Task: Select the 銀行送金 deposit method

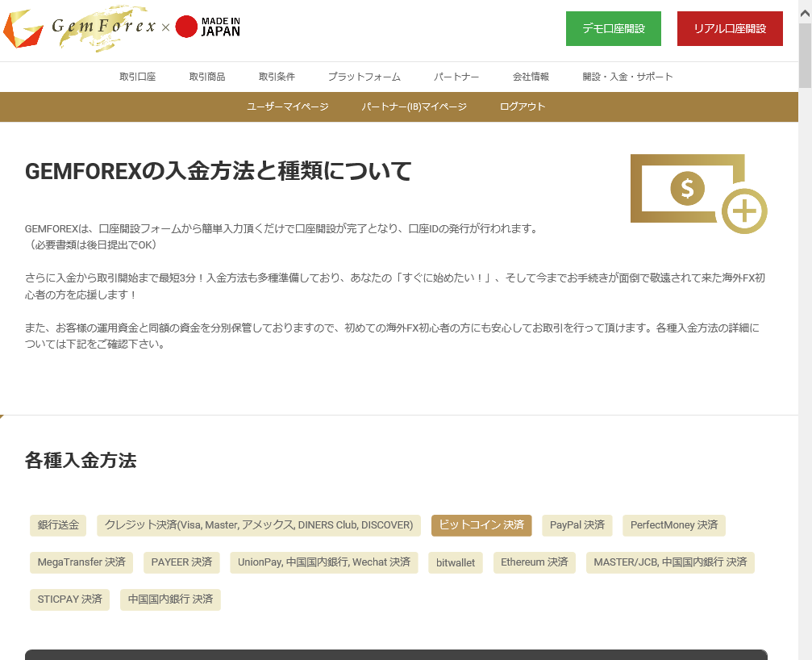Action: coord(58,525)
